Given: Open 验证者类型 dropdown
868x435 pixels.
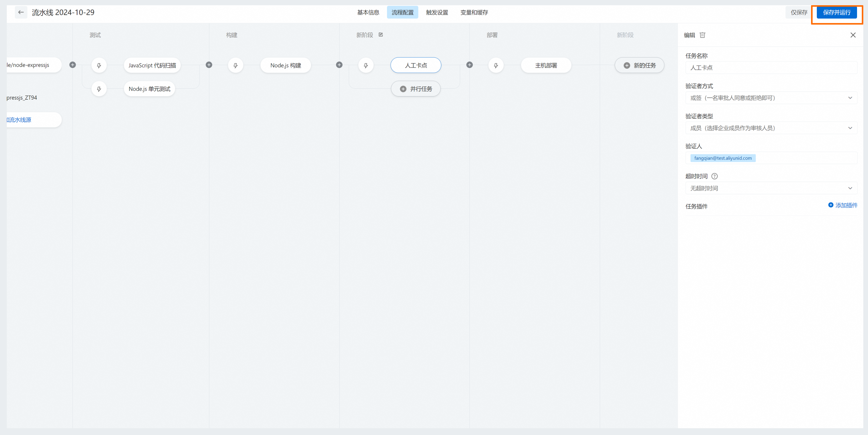Looking at the screenshot, I should [x=771, y=128].
